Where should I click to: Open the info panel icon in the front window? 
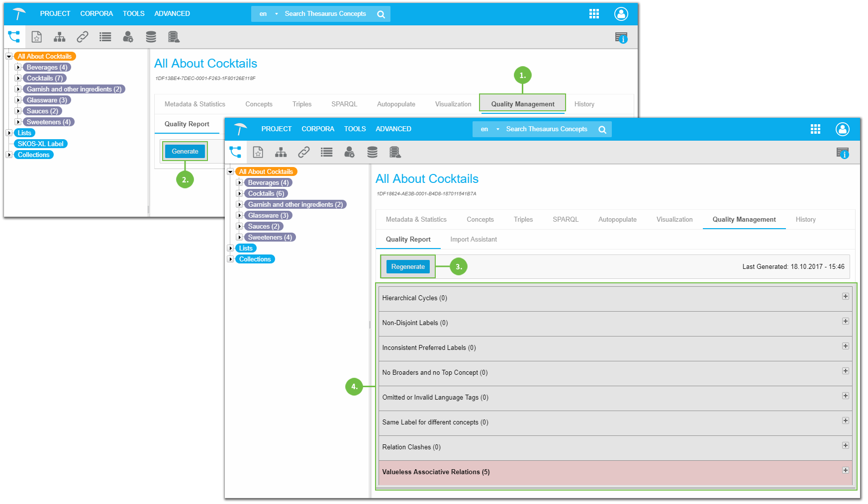click(x=842, y=153)
